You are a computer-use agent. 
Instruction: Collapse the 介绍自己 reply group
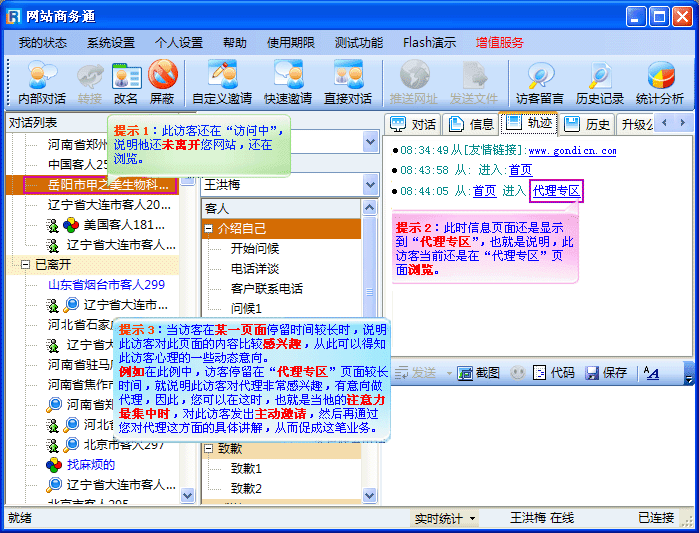208,228
